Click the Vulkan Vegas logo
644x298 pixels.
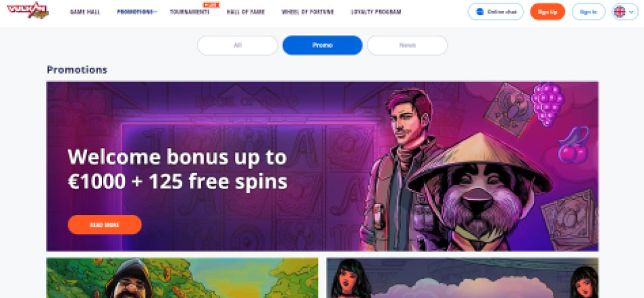pos(28,10)
